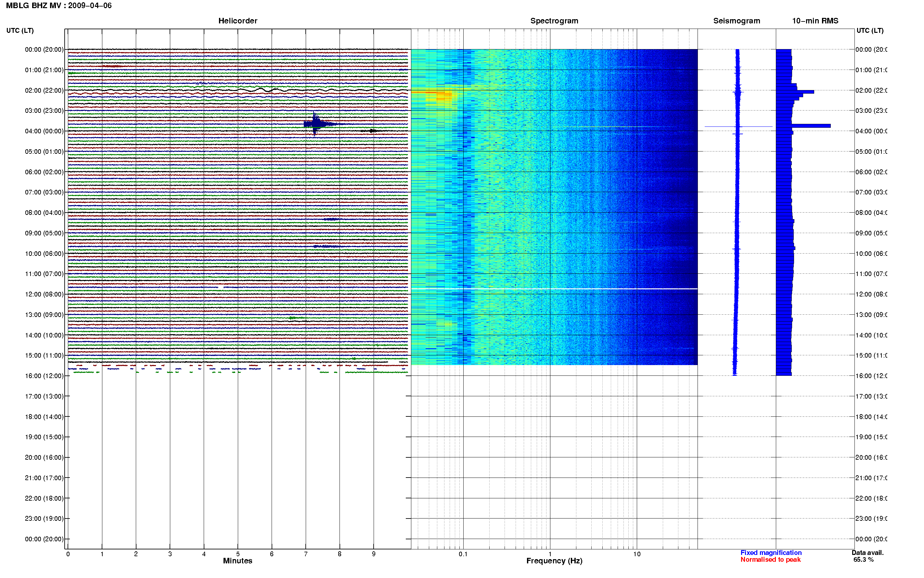924x578 pixels.
Task: Click the longest bar in the 10-min RMS panel
Action: click(x=803, y=126)
